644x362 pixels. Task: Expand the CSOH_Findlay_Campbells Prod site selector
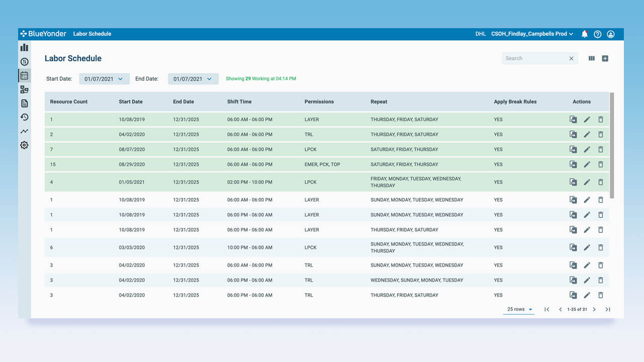pyautogui.click(x=532, y=34)
